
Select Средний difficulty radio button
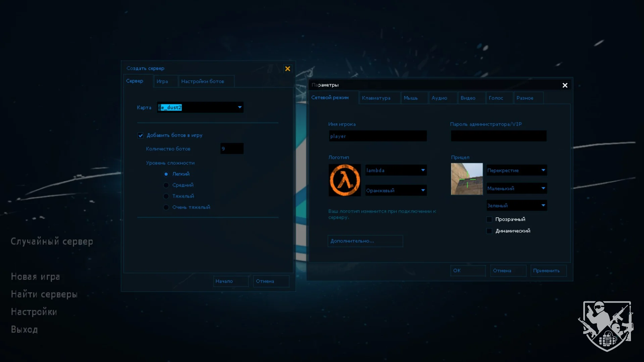(166, 185)
